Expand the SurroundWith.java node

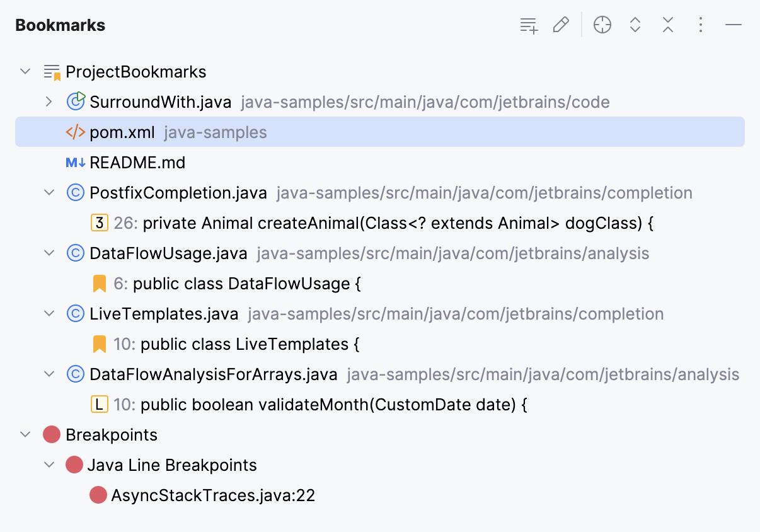(49, 101)
